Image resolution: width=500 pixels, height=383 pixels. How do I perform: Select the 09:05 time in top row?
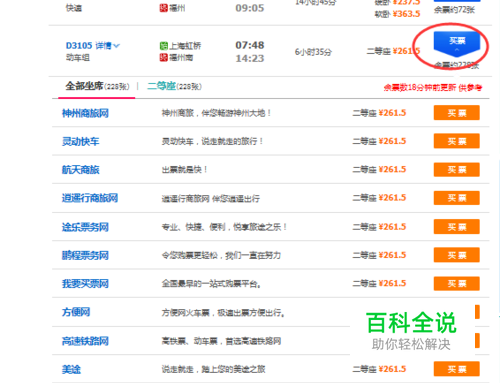pyautogui.click(x=250, y=8)
